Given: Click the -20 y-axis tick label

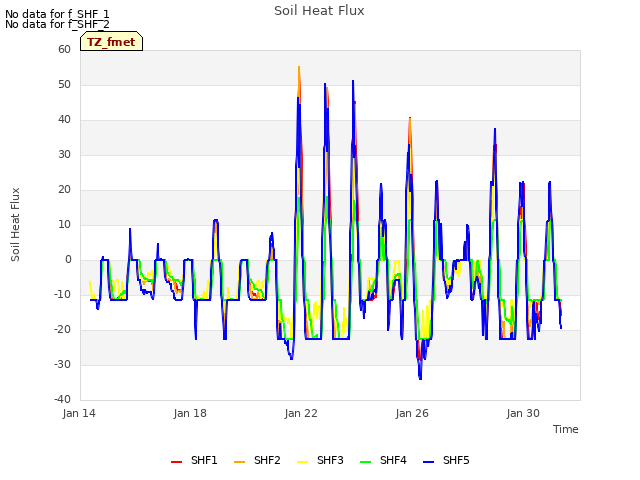Looking at the screenshot, I should point(62,329).
